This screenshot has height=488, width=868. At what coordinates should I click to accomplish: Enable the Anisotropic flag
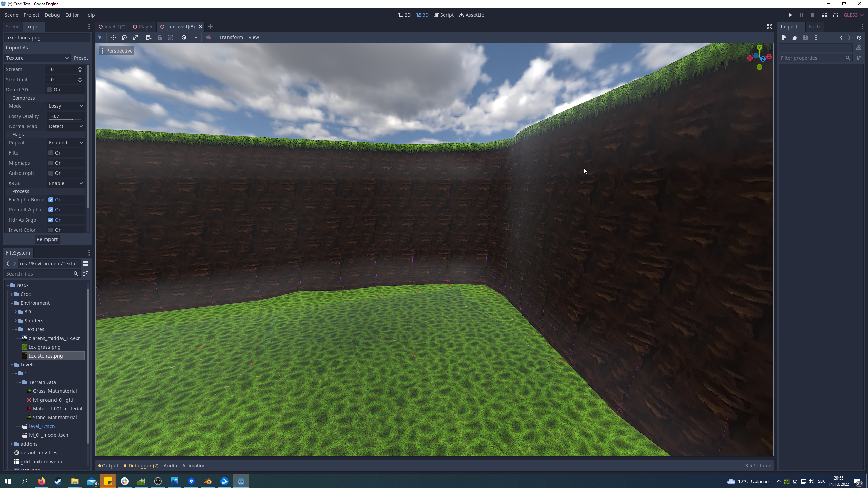point(51,173)
